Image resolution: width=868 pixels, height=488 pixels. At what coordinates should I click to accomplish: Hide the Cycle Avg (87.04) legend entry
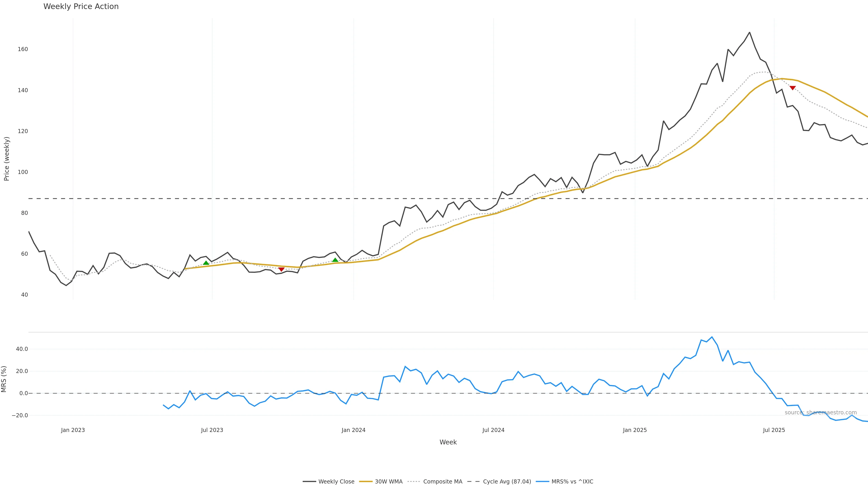tap(499, 482)
